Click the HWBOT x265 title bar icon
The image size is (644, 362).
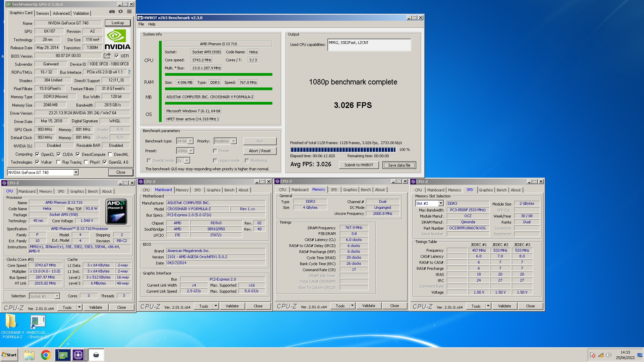pyautogui.click(x=140, y=18)
